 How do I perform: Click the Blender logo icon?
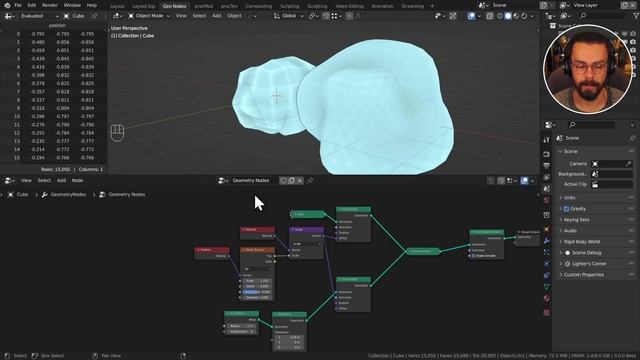click(7, 5)
